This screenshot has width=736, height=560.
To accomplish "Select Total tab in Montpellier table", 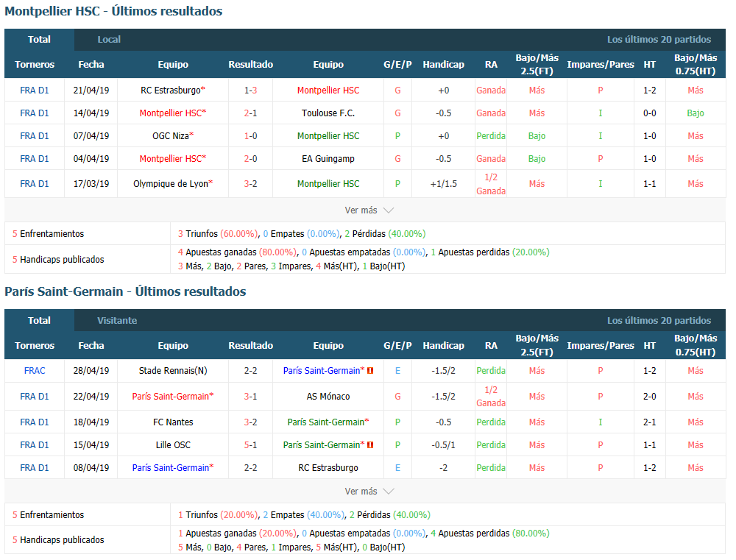I will [x=40, y=40].
